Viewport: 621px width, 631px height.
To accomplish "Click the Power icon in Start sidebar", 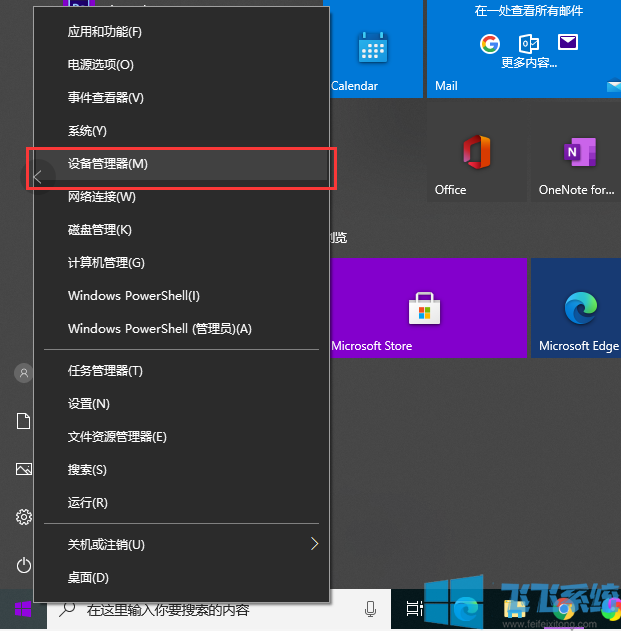I will [x=24, y=565].
